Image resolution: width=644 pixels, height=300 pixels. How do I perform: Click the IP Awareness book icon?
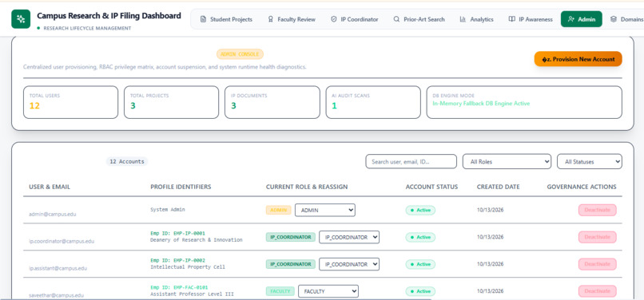tap(511, 19)
